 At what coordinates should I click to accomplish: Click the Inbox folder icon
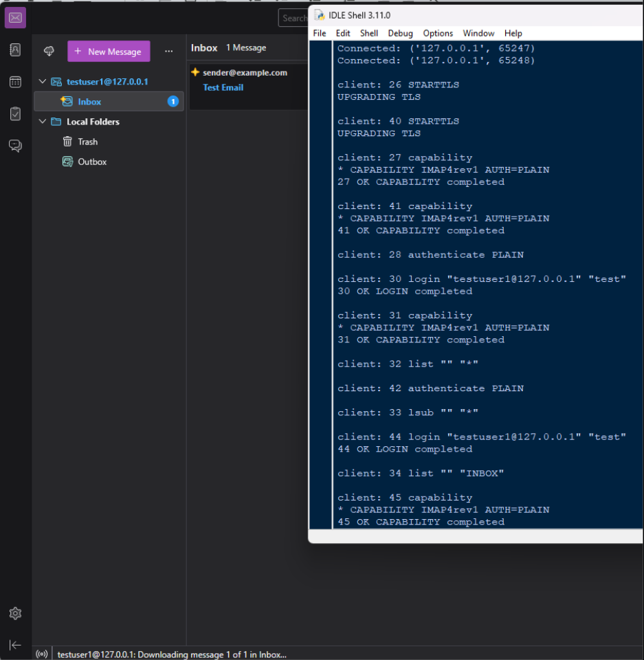67,101
